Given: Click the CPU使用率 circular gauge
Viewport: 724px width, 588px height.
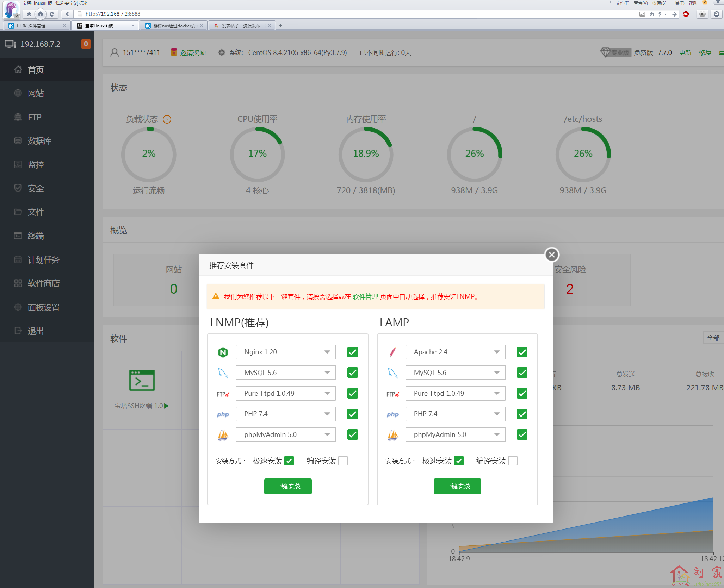Looking at the screenshot, I should [257, 154].
